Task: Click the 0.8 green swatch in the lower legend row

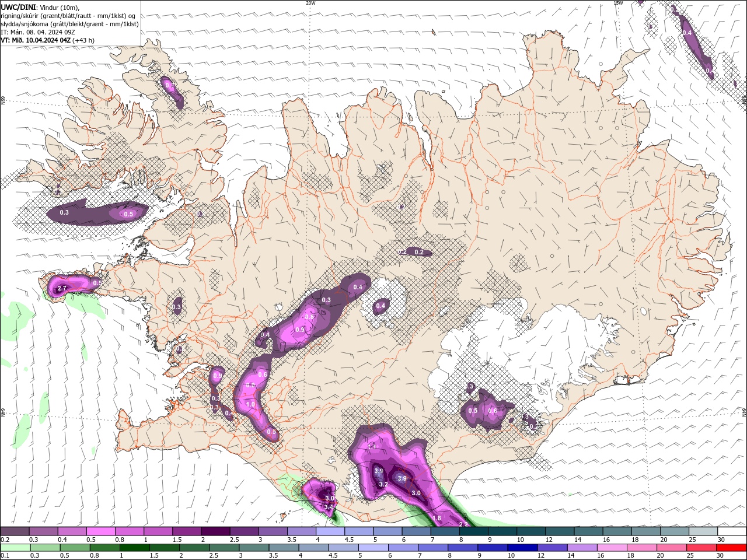Action: 105,548
